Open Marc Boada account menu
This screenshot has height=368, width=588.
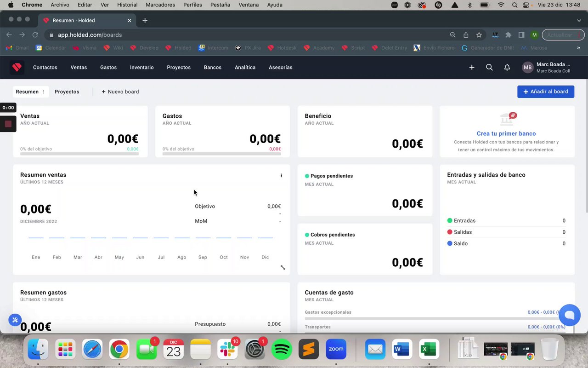click(546, 68)
